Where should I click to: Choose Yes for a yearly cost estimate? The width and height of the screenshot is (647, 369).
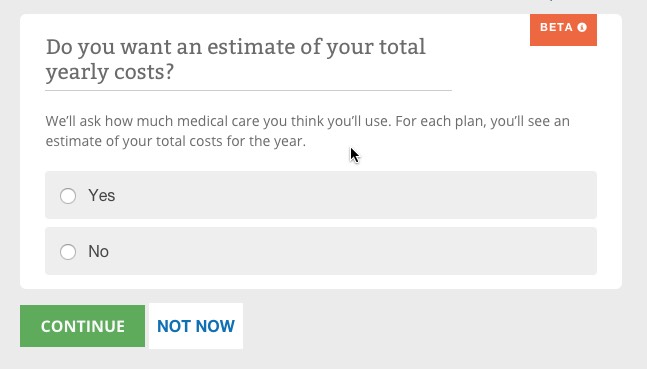(68, 196)
